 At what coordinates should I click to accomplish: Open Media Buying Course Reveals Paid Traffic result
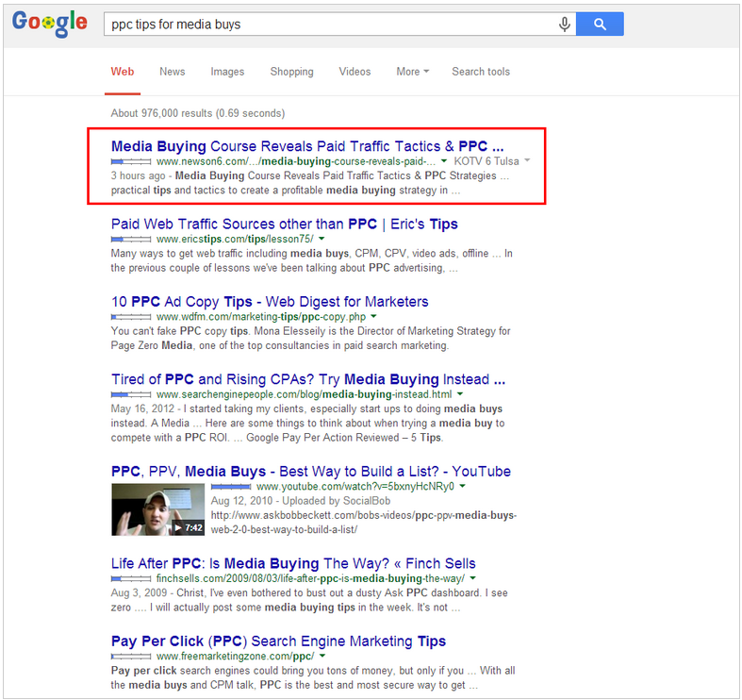point(307,146)
